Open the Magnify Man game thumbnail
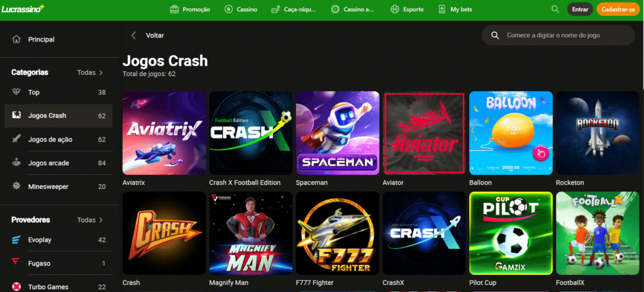The width and height of the screenshot is (644, 292). pos(251,233)
